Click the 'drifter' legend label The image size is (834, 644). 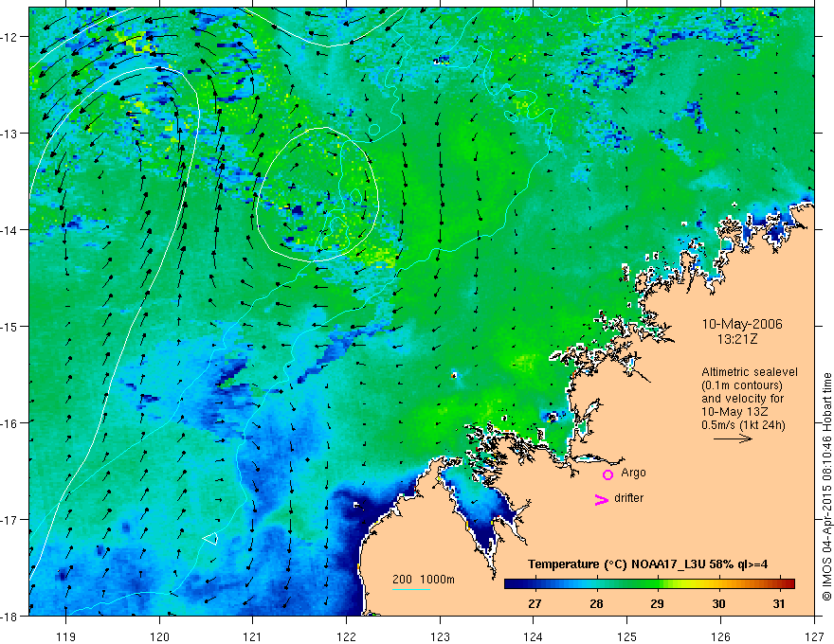click(x=628, y=498)
